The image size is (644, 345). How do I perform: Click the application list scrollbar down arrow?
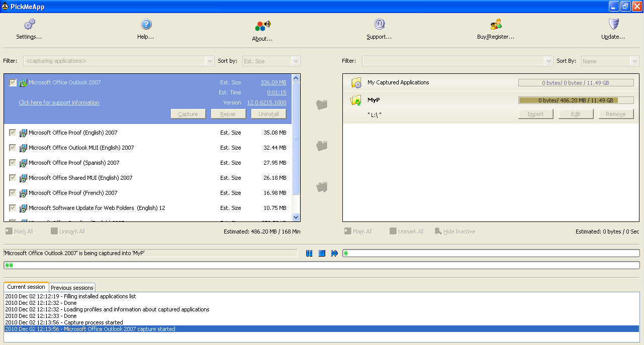click(296, 217)
